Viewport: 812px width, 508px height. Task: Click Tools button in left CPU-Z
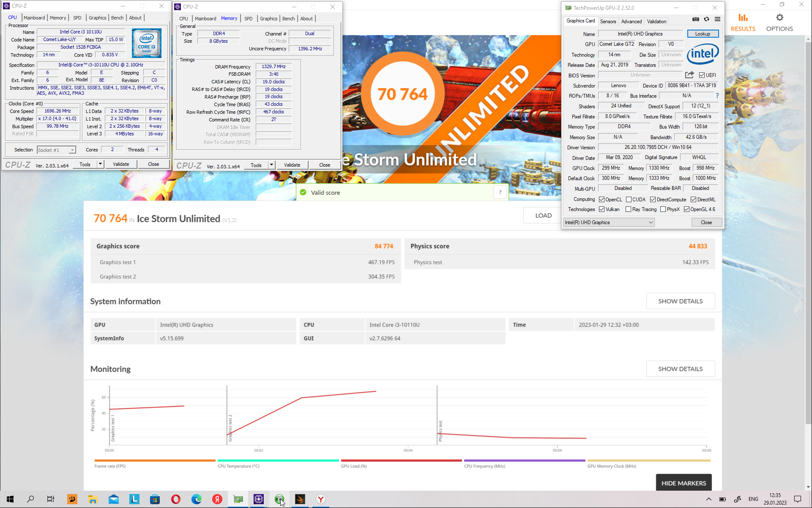coord(85,164)
